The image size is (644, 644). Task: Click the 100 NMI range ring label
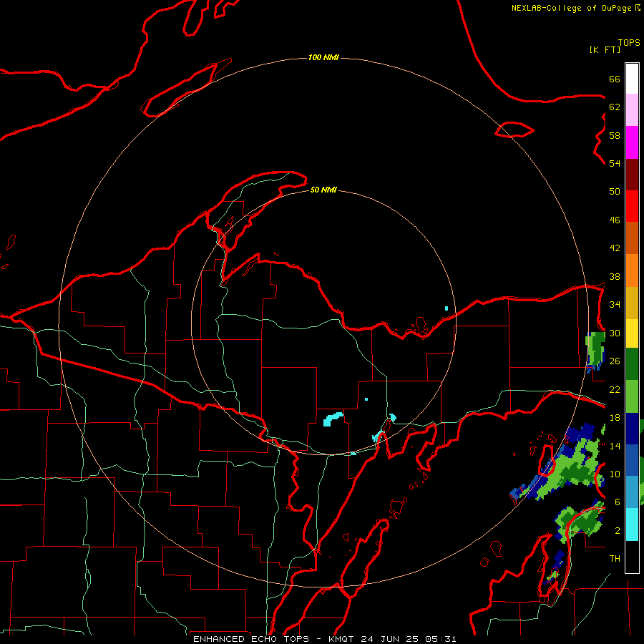tap(323, 57)
